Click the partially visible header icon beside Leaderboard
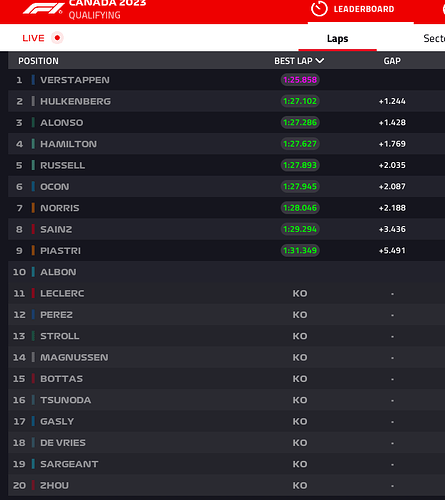445x500 pixels. (443, 9)
